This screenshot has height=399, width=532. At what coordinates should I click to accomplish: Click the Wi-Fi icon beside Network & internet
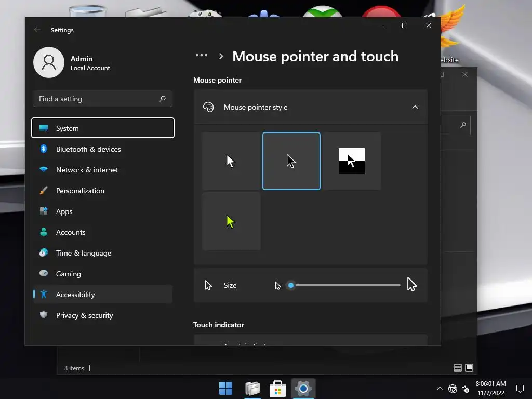(44, 169)
